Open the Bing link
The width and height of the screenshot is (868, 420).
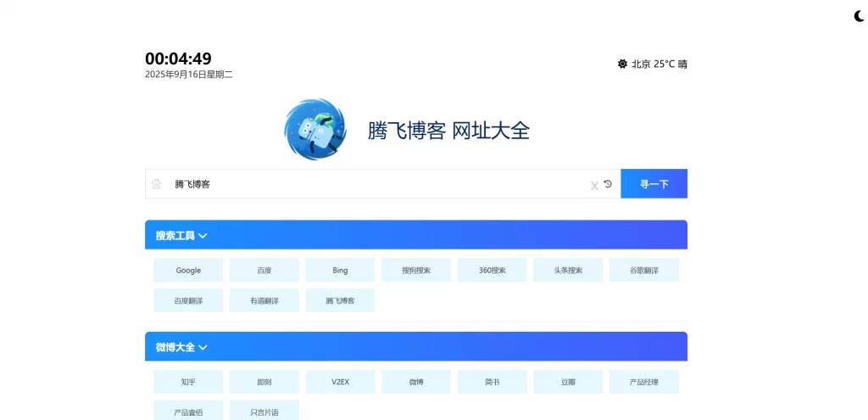[341, 271]
